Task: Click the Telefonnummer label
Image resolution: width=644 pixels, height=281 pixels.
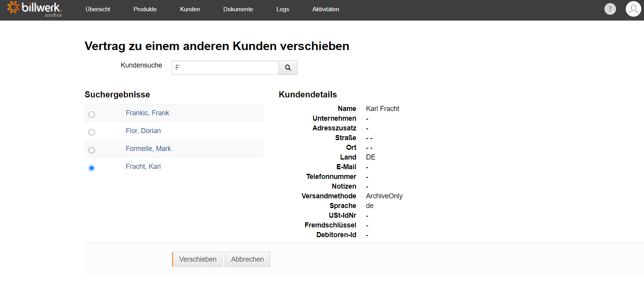Action: [331, 177]
